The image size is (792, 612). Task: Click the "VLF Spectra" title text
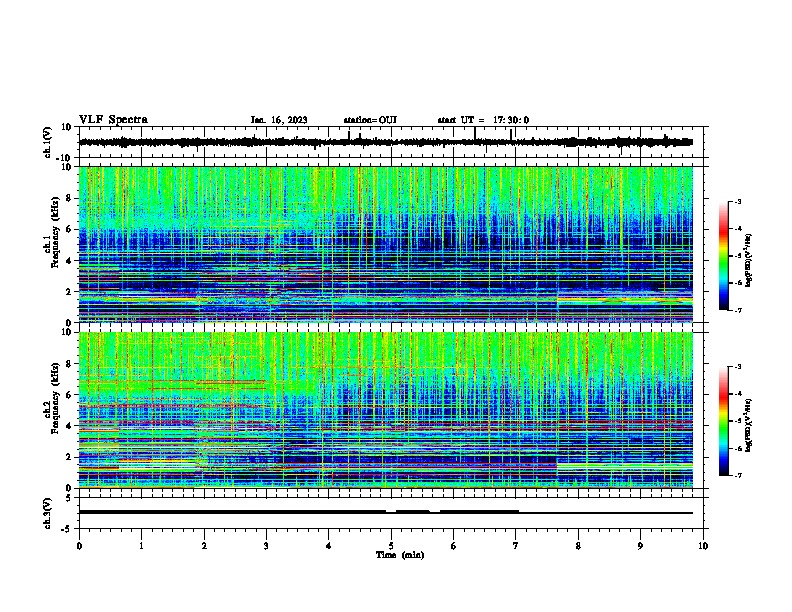click(113, 120)
